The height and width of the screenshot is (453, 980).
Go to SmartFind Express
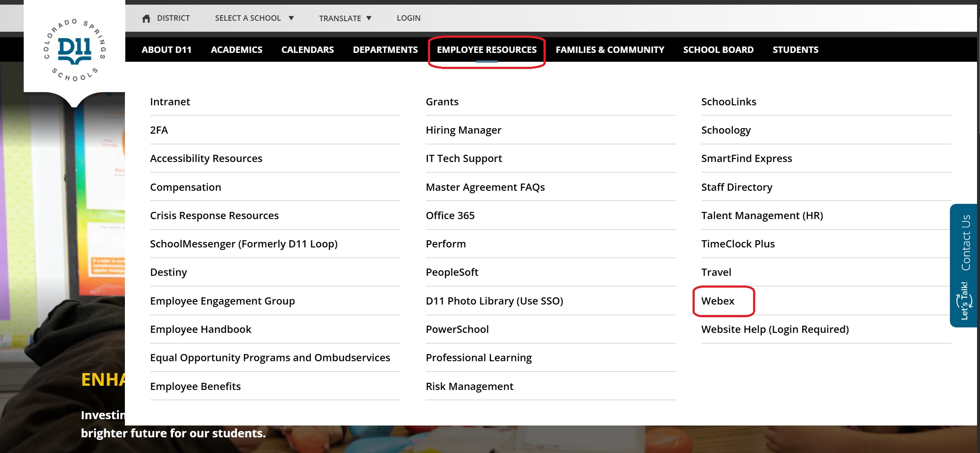pyautogui.click(x=747, y=158)
